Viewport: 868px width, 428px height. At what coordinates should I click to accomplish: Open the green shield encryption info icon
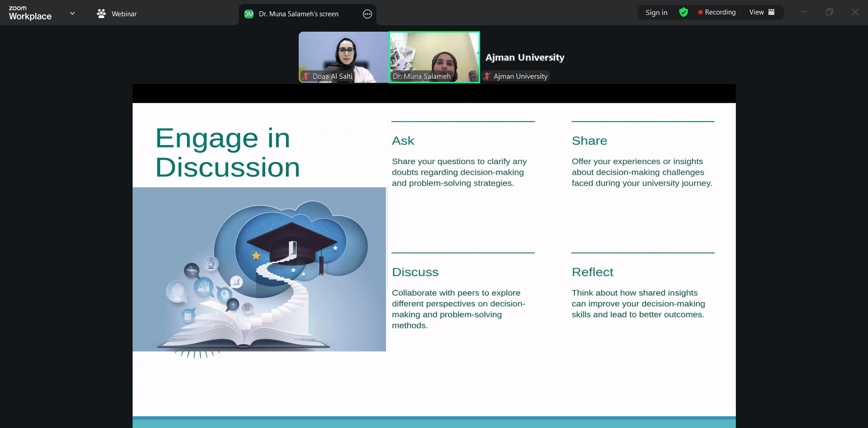point(683,12)
